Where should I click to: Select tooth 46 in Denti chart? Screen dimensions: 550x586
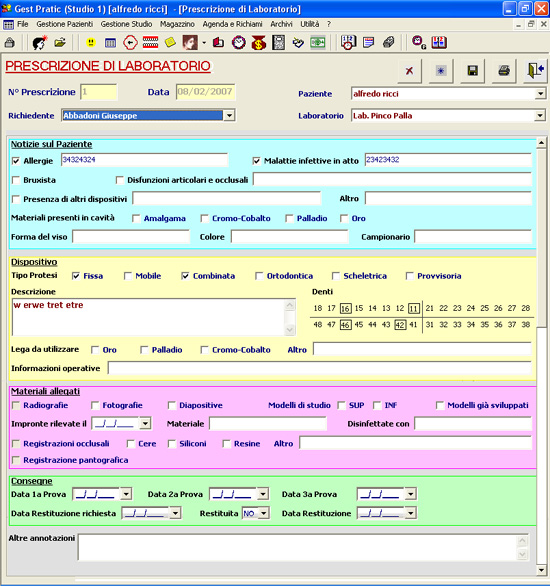click(x=345, y=325)
